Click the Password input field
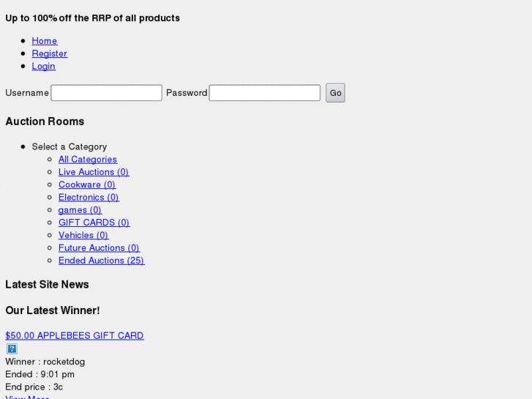Screen dimensions: 532x399 pyautogui.click(x=264, y=93)
